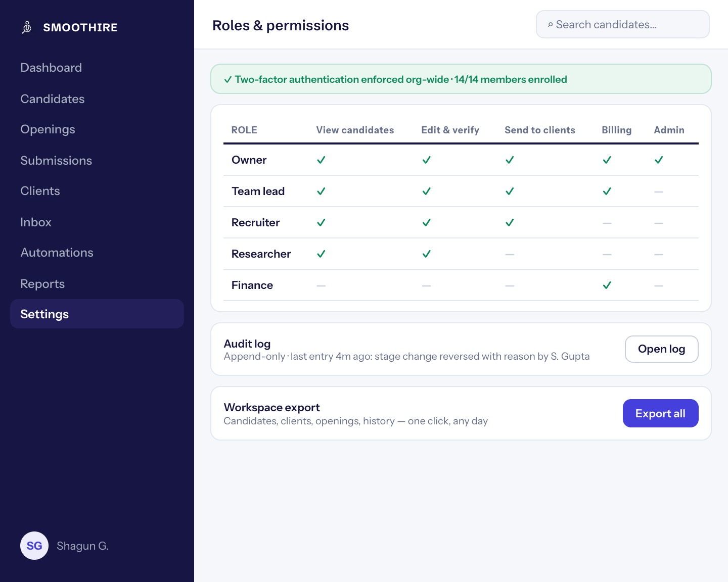Click the Billing column header

616,130
